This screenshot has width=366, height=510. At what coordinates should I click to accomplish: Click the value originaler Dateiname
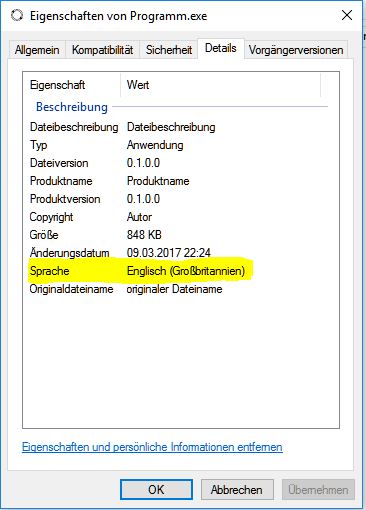pos(174,289)
